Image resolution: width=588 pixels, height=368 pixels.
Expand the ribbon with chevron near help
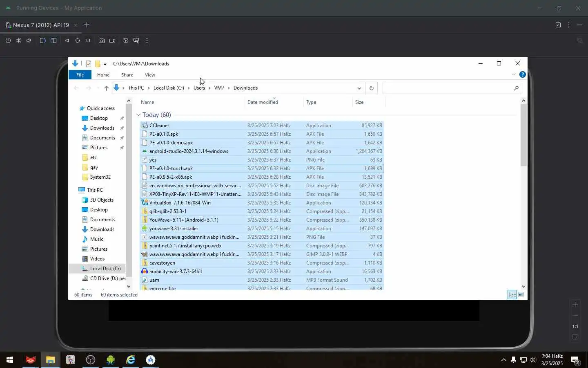[x=514, y=74]
